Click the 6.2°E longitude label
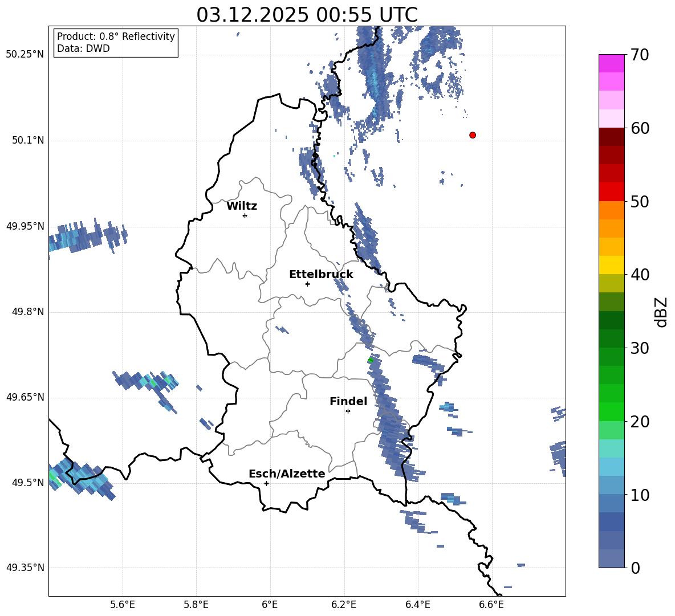This screenshot has width=675, height=616. click(x=344, y=605)
